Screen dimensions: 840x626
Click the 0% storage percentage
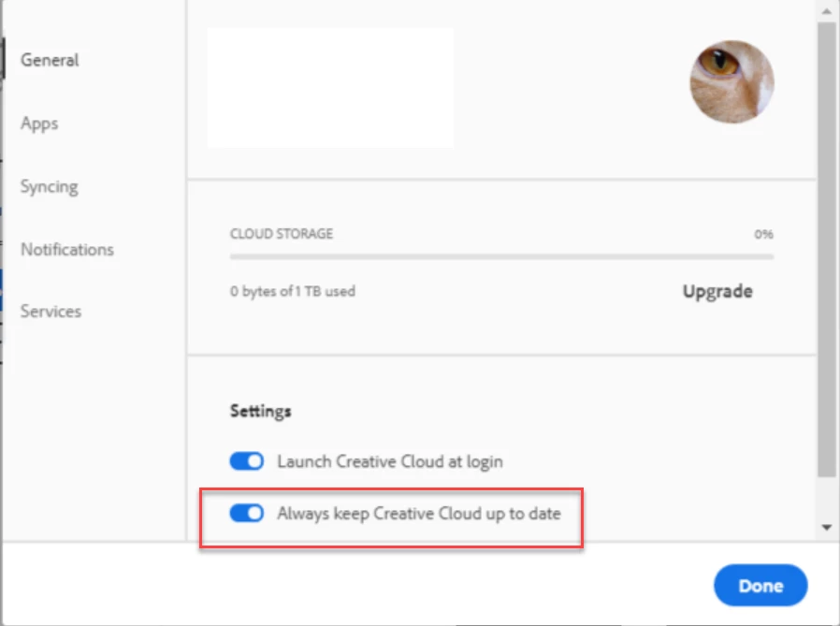click(763, 234)
